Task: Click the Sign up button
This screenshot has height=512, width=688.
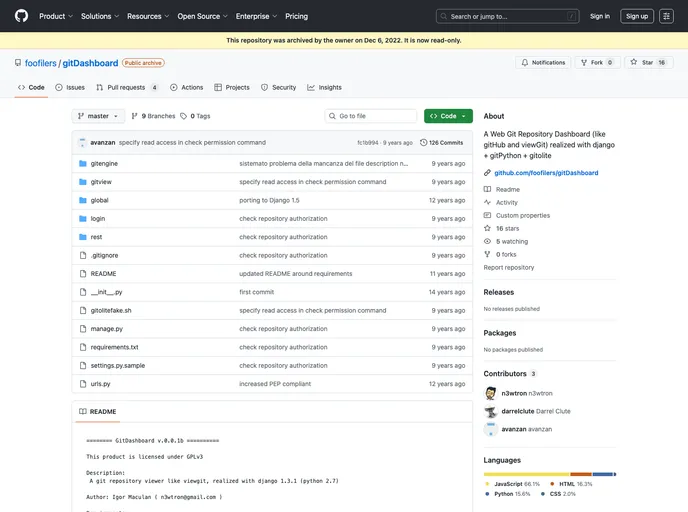Action: [637, 16]
